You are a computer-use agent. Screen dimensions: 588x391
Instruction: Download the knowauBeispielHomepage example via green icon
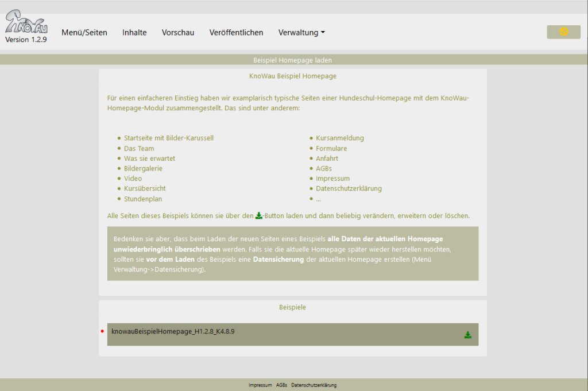pyautogui.click(x=467, y=335)
